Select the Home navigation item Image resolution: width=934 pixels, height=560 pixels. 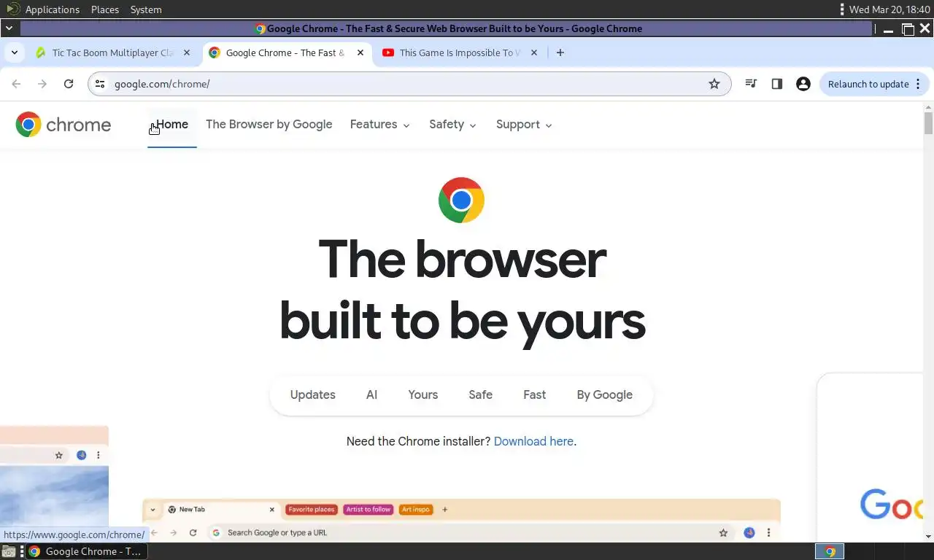click(172, 125)
